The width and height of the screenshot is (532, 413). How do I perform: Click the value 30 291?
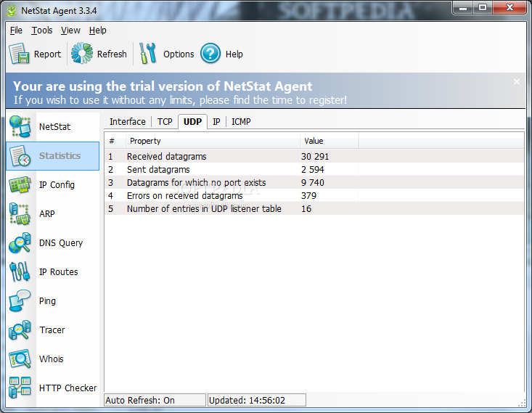[x=315, y=157]
